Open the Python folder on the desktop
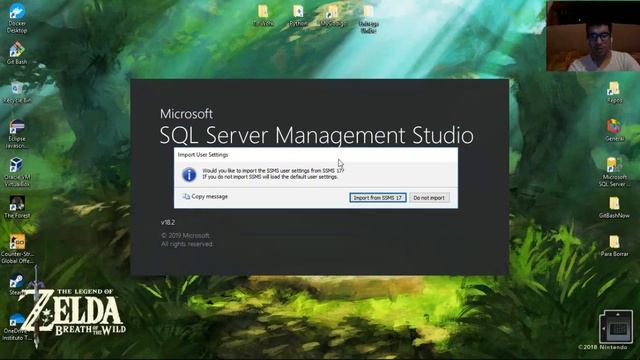The height and width of the screenshot is (360, 640). [298, 16]
